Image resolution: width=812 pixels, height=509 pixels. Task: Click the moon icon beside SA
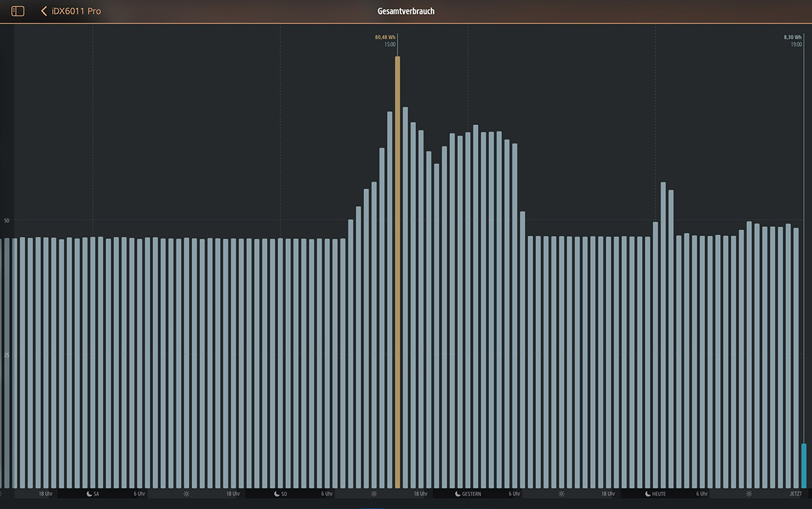point(89,494)
